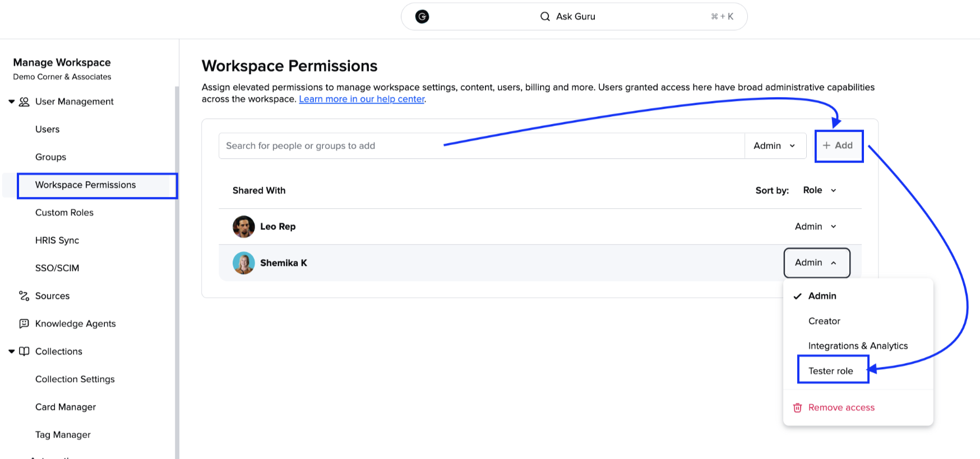Click the sidebar vertical scrollbar

[177, 273]
